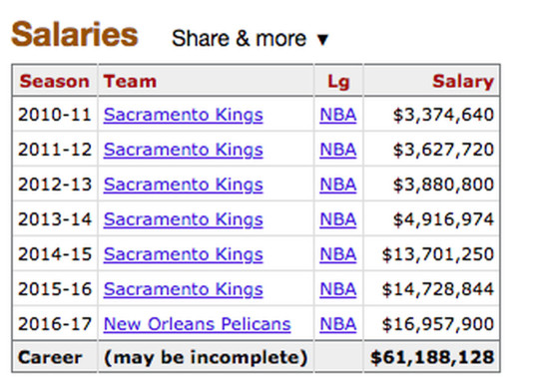Open Sacramento Kings link for 2011-12

click(184, 150)
